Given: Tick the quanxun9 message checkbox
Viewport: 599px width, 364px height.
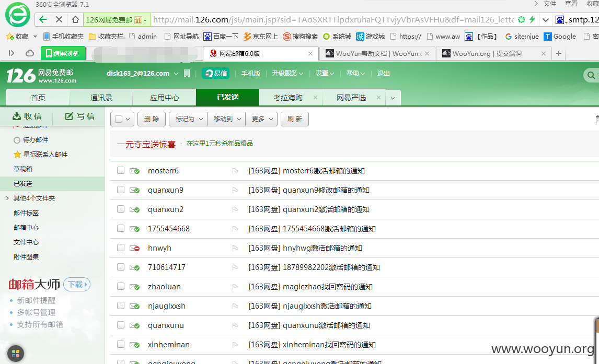Looking at the screenshot, I should tap(121, 190).
